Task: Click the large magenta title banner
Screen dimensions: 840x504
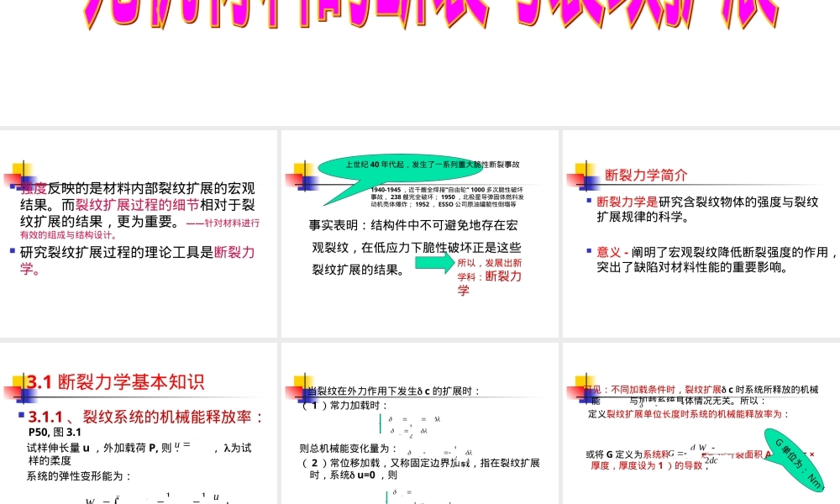Action: tap(431, 13)
